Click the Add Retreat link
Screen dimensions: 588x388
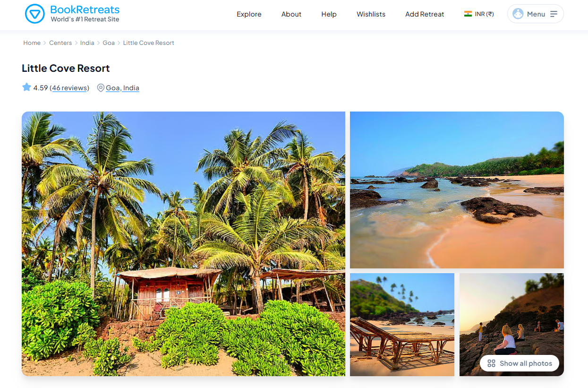tap(425, 14)
